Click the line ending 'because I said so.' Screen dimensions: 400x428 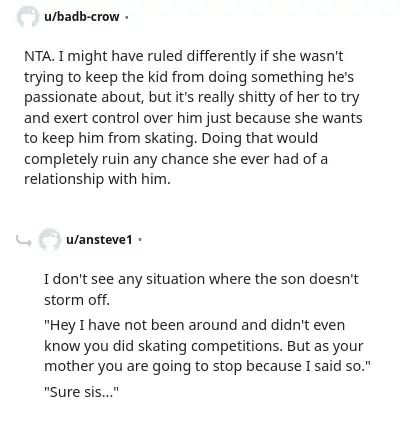[x=208, y=366]
